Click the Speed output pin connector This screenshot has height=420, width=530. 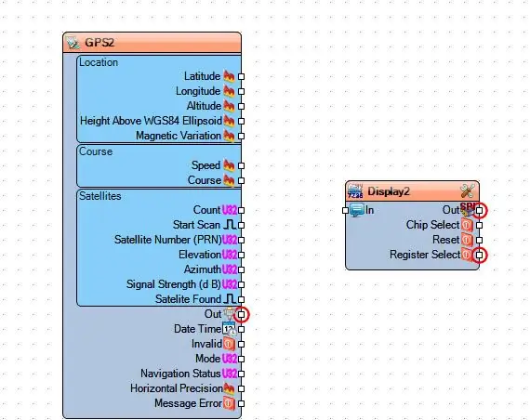point(241,166)
